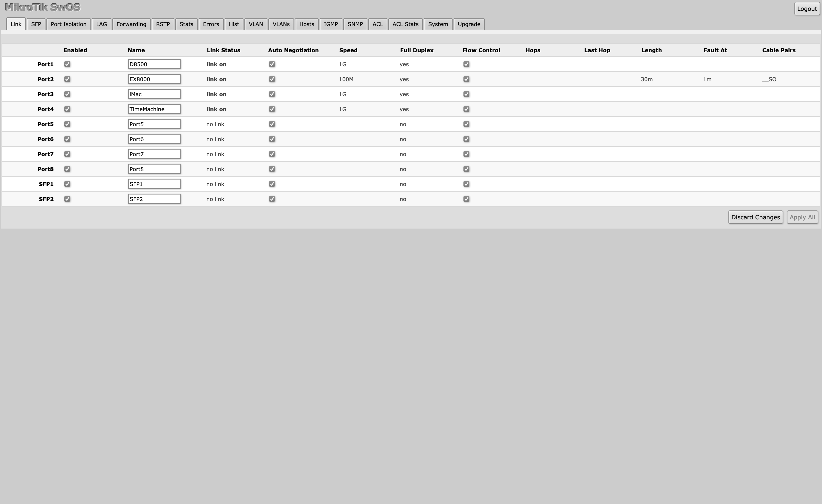Toggle Flow Control for SFP1
Viewport: 822px width, 504px height.
[466, 184]
